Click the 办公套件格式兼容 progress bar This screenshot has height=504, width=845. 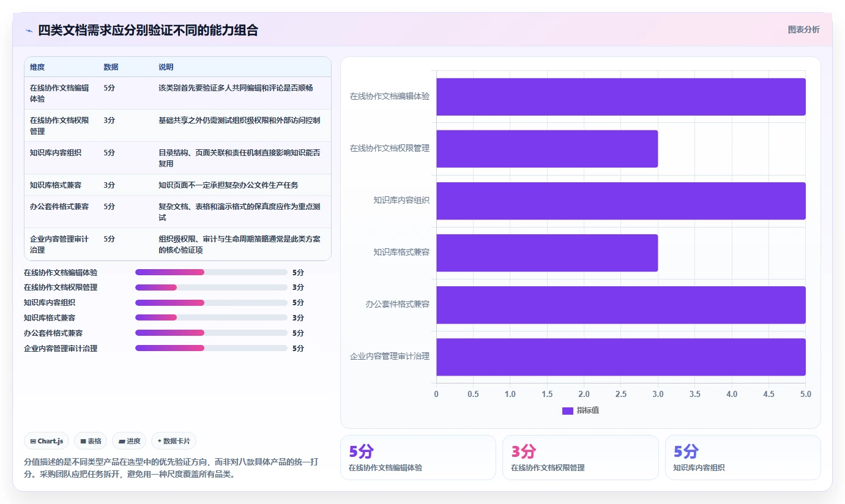(x=211, y=333)
